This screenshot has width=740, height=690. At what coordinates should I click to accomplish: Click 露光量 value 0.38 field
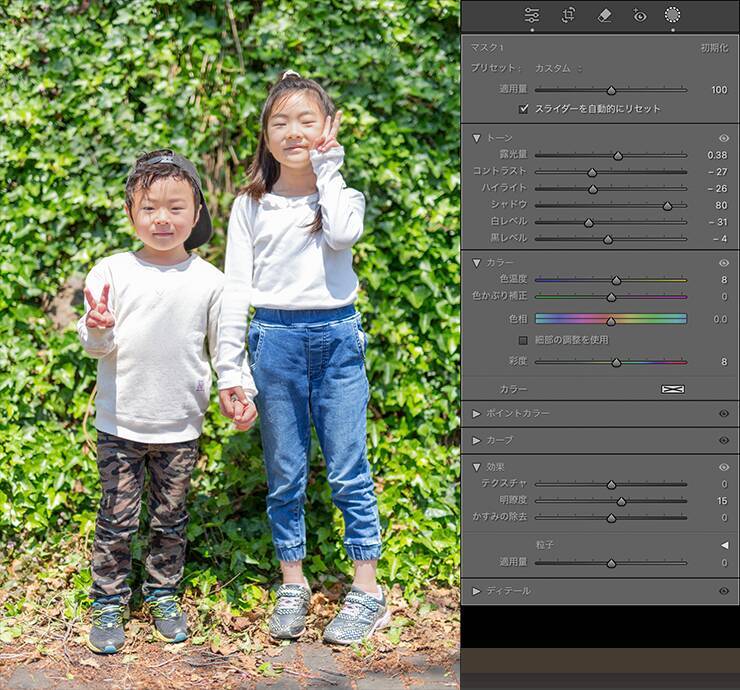[717, 155]
